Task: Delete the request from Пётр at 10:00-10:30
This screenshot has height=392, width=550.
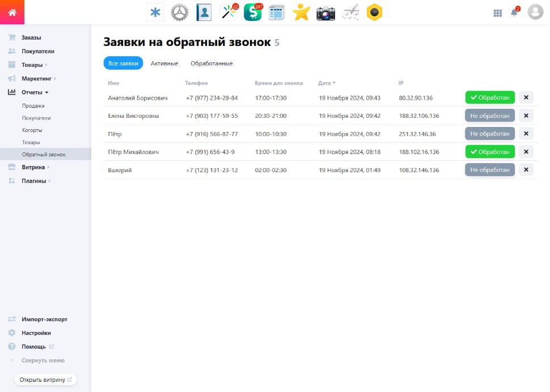Action: tap(526, 134)
